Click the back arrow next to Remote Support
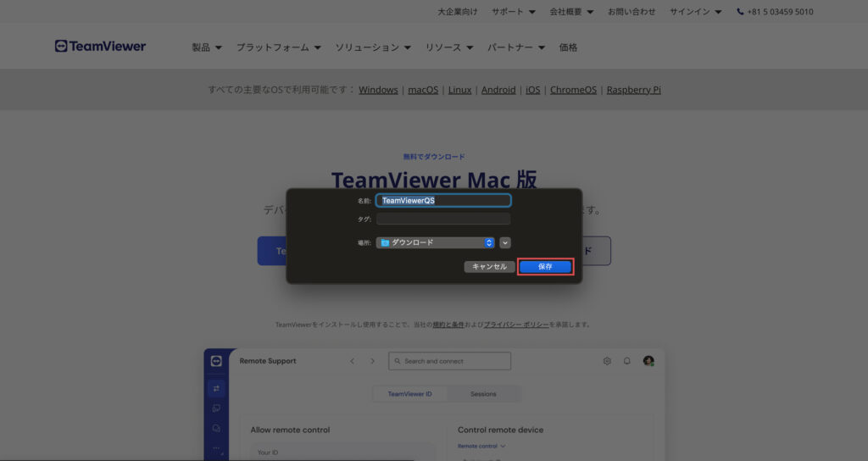The image size is (868, 461). (x=353, y=361)
